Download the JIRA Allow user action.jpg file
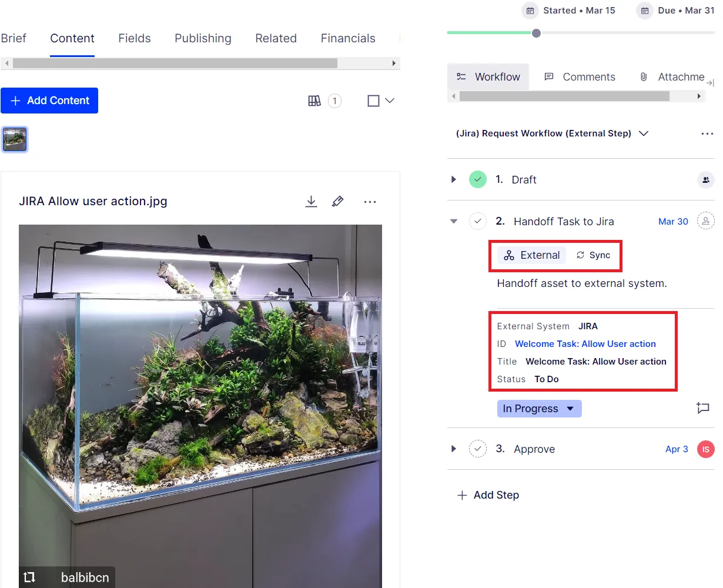Screen dimensions: 723x588 pyautogui.click(x=312, y=202)
